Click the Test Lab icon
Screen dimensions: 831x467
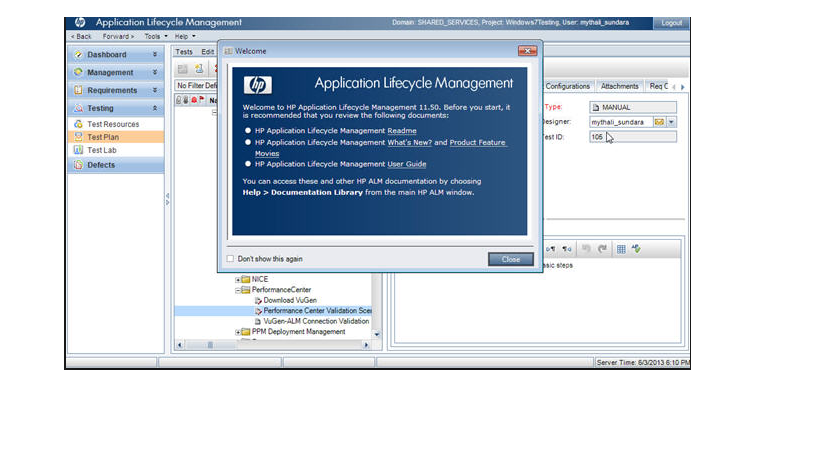(x=78, y=150)
